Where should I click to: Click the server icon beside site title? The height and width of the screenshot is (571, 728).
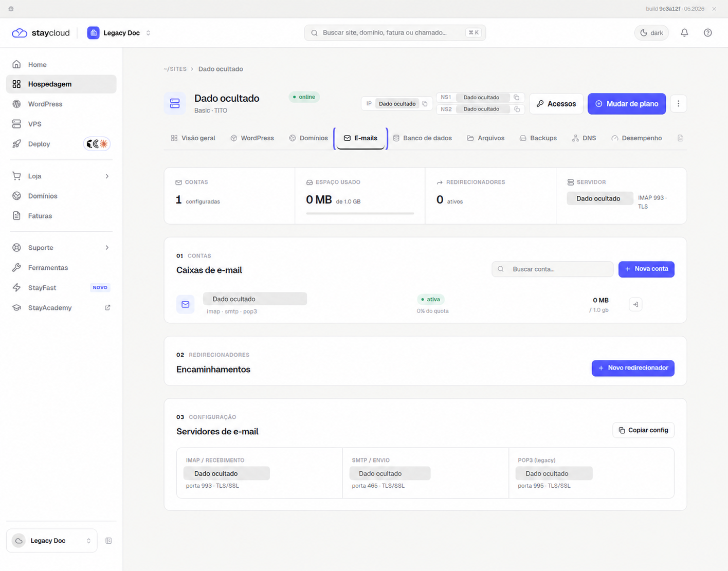pyautogui.click(x=175, y=103)
